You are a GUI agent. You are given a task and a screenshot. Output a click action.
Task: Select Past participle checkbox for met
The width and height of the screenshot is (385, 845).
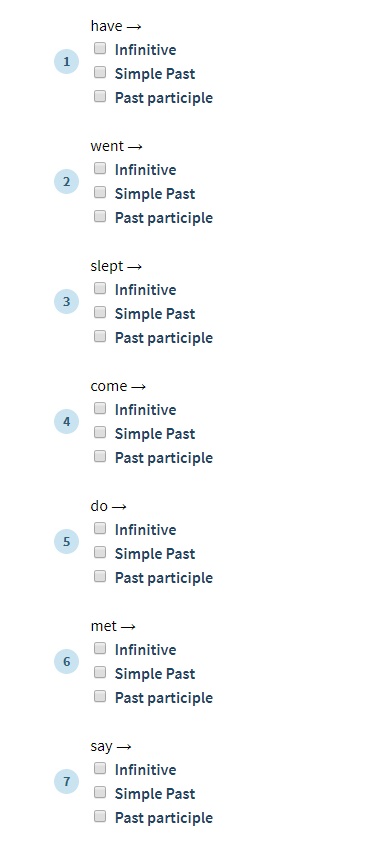point(100,696)
